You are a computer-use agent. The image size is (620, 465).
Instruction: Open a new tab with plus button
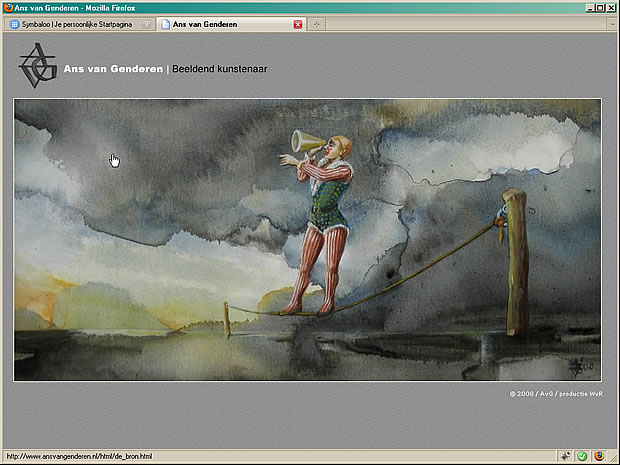point(316,25)
